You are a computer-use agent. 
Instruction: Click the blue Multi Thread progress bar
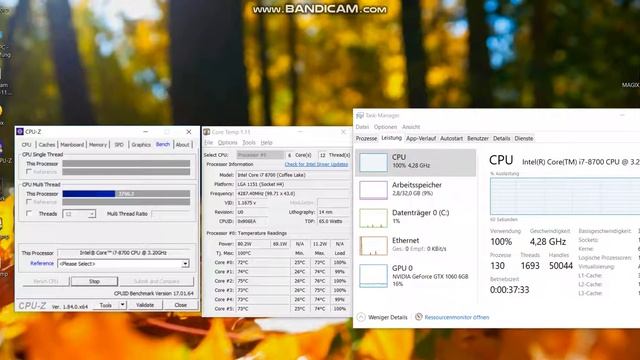[x=89, y=194]
